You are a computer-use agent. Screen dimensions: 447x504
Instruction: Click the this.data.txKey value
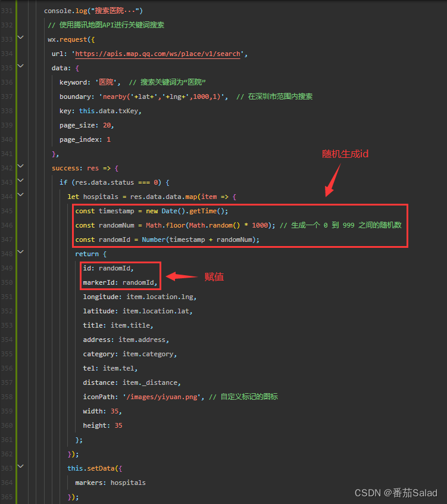click(x=108, y=111)
